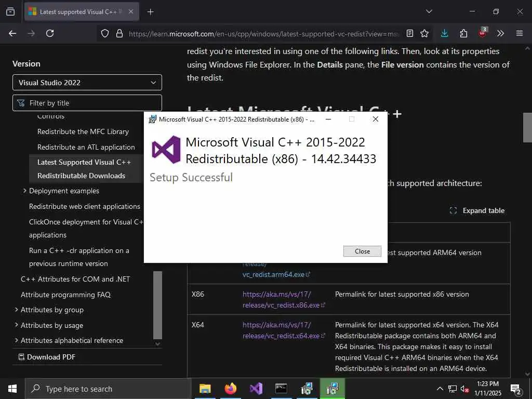Expand the Deployment examples tree node
This screenshot has width=532, height=399.
pyautogui.click(x=24, y=191)
